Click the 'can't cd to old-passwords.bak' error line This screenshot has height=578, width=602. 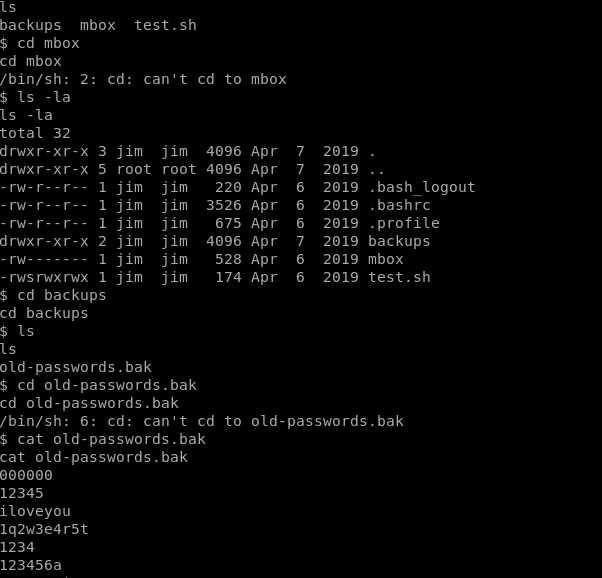[202, 421]
